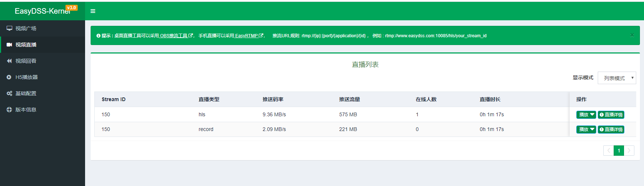Click online count 1 in the hls row
The height and width of the screenshot is (186, 644).
[417, 114]
